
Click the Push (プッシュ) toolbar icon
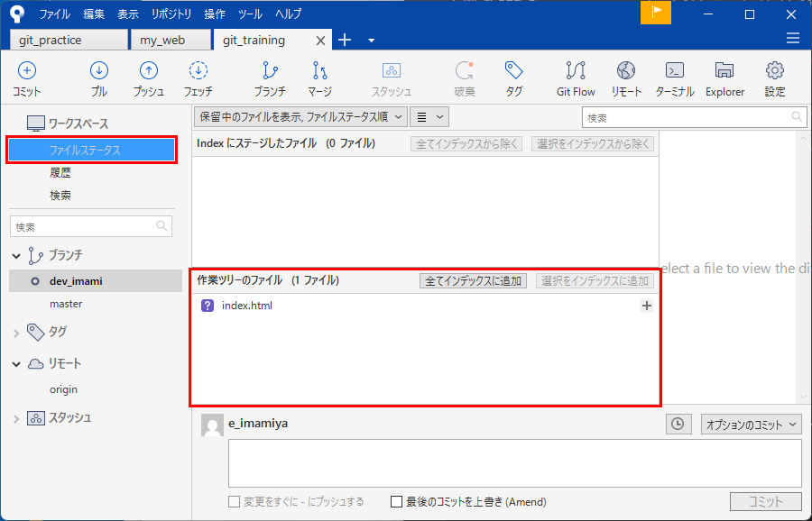[x=149, y=78]
